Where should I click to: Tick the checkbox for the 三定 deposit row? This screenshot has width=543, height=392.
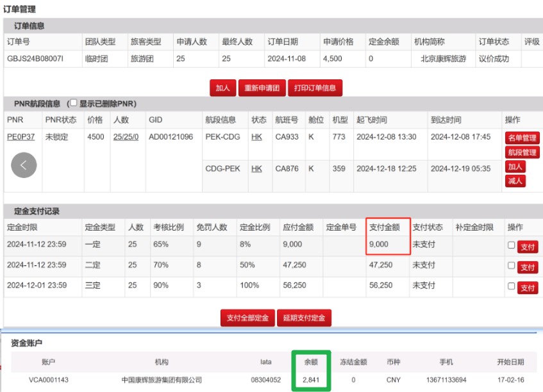click(x=511, y=287)
